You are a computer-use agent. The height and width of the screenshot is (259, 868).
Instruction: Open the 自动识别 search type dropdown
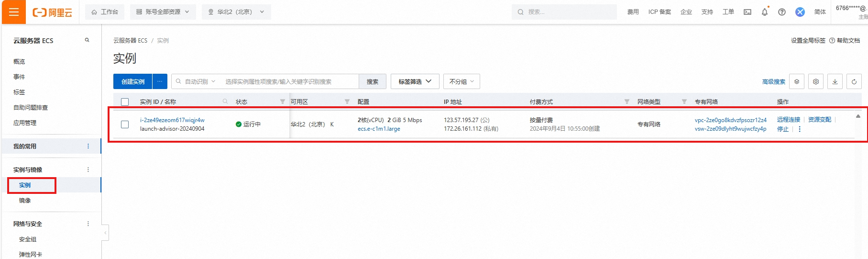coord(200,81)
